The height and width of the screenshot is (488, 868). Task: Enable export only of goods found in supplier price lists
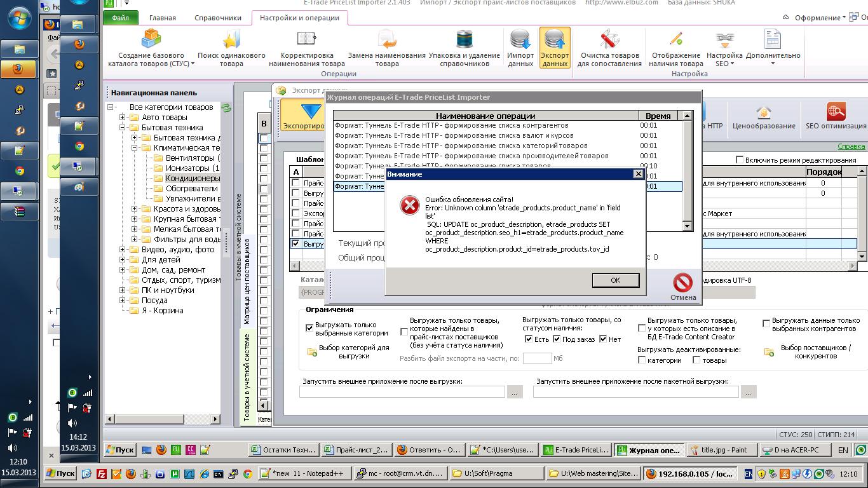point(404,332)
